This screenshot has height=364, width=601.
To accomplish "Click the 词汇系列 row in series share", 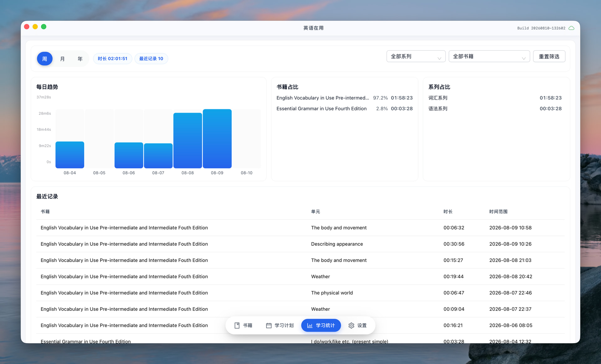I will tap(495, 98).
